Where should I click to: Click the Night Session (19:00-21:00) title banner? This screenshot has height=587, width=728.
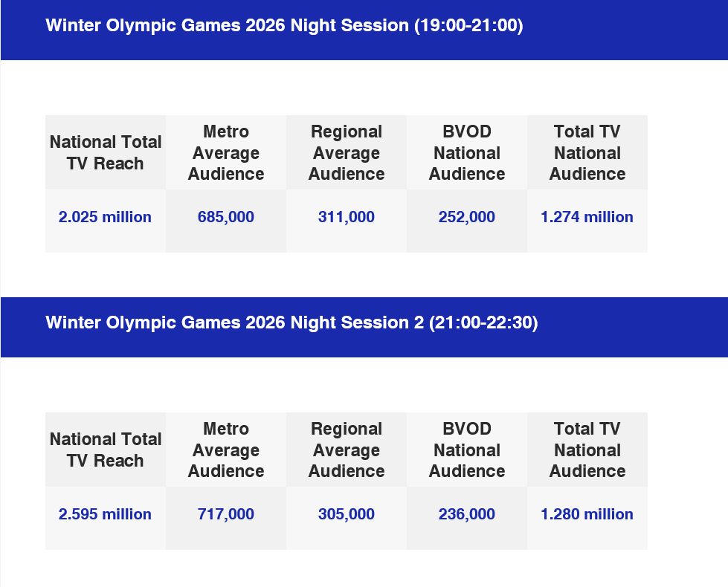[x=284, y=26]
